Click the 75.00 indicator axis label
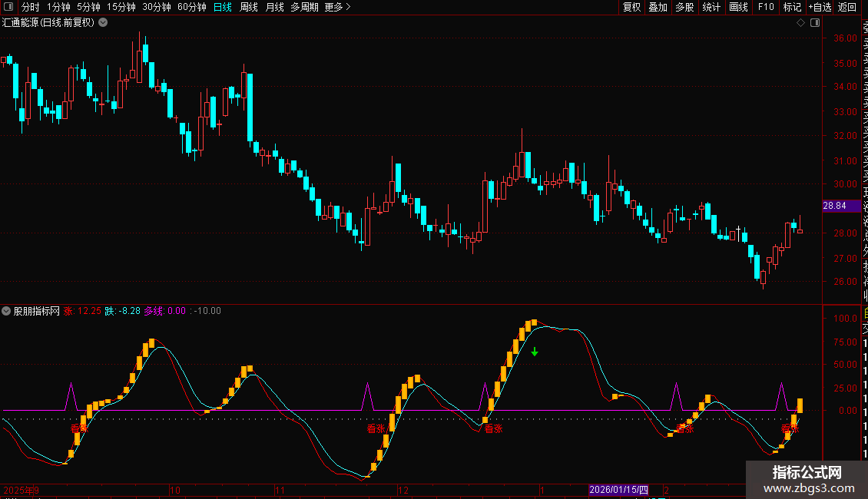868x499 pixels. click(845, 342)
